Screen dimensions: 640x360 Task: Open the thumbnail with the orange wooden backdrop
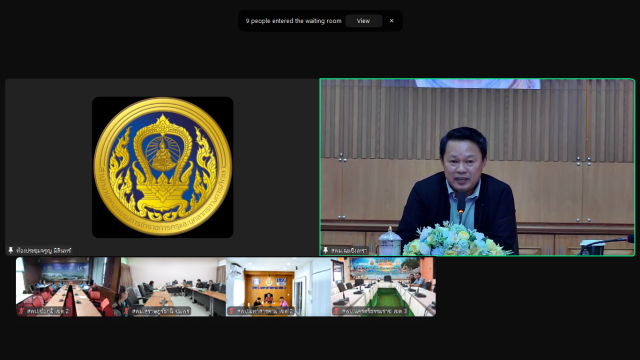(x=278, y=287)
